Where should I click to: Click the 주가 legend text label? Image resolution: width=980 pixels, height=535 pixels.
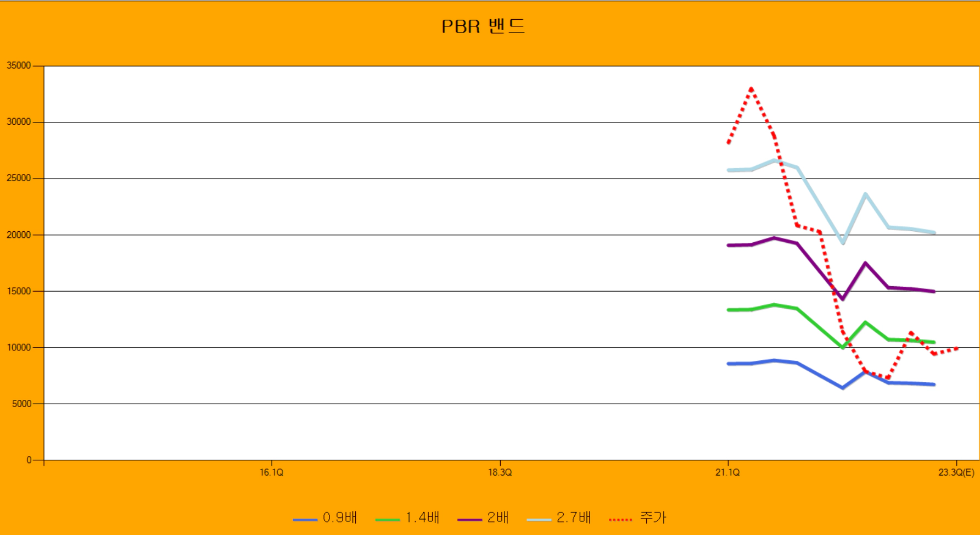[652, 517]
